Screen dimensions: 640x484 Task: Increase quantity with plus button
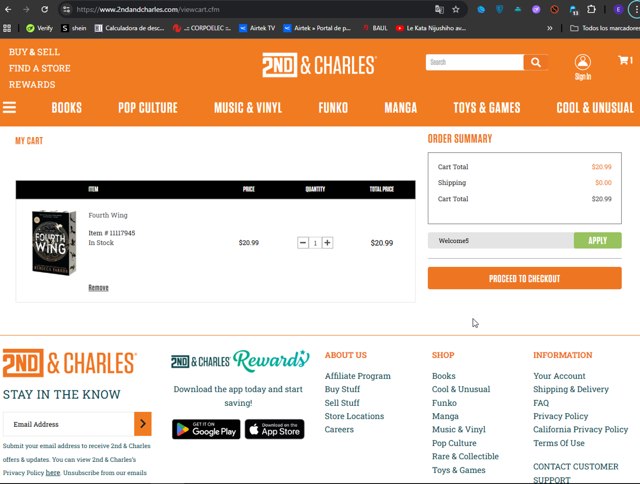pyautogui.click(x=327, y=243)
